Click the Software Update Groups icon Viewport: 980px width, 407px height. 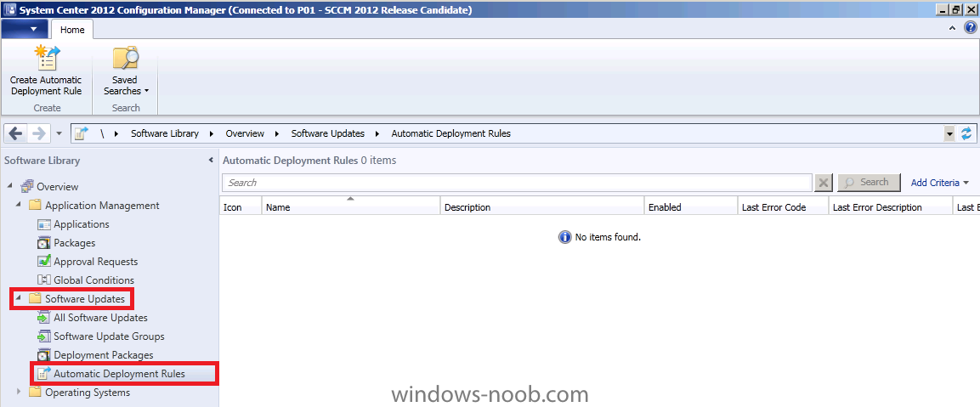click(x=43, y=336)
